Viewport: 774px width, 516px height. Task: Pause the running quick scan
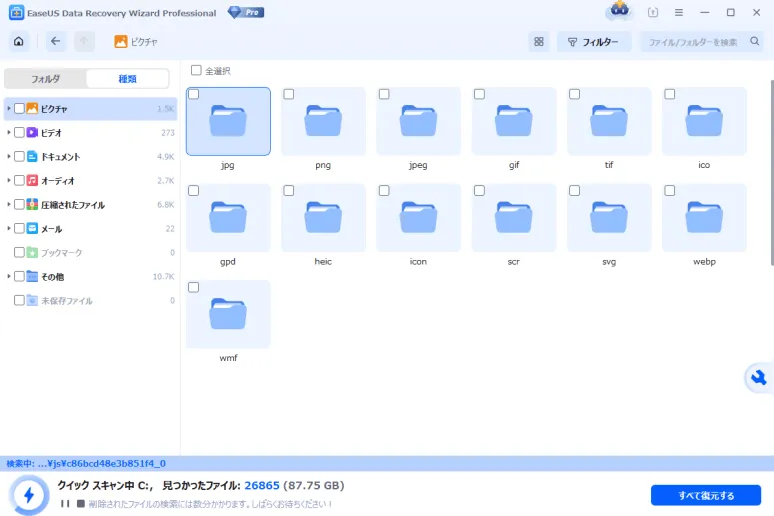tap(65, 503)
